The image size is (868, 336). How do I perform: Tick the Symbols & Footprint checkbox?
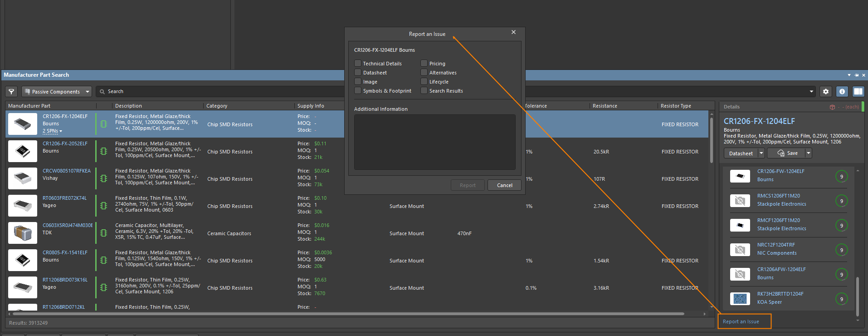(x=358, y=91)
